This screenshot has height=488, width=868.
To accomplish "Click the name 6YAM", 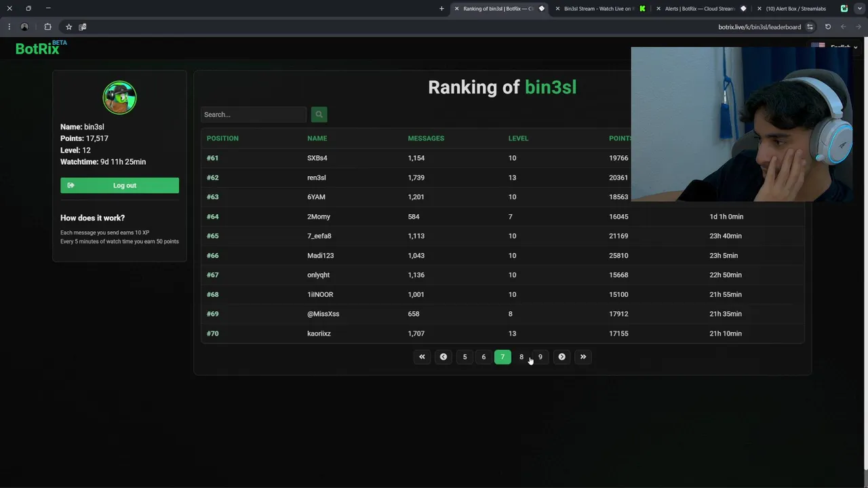I will tap(316, 197).
